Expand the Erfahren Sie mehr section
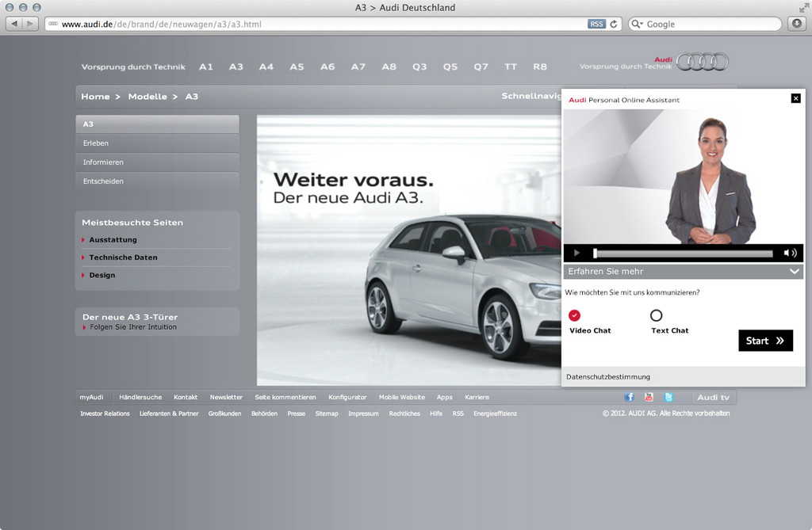This screenshot has height=530, width=812. point(683,271)
